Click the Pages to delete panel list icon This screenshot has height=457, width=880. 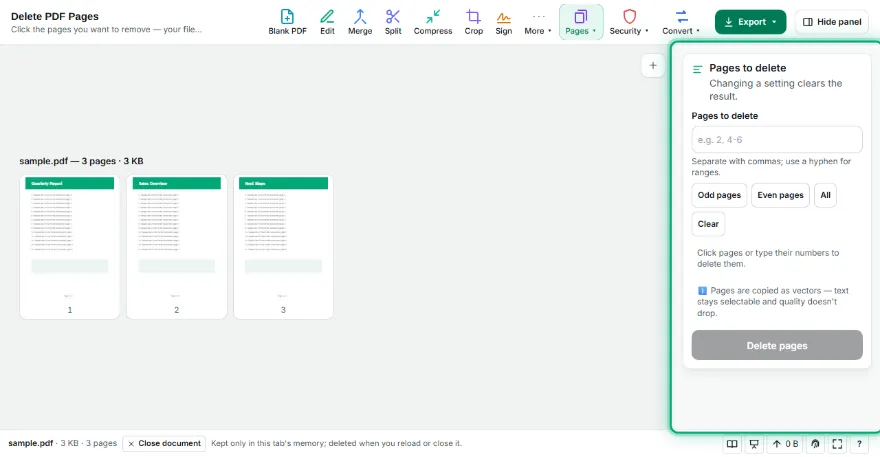click(698, 69)
